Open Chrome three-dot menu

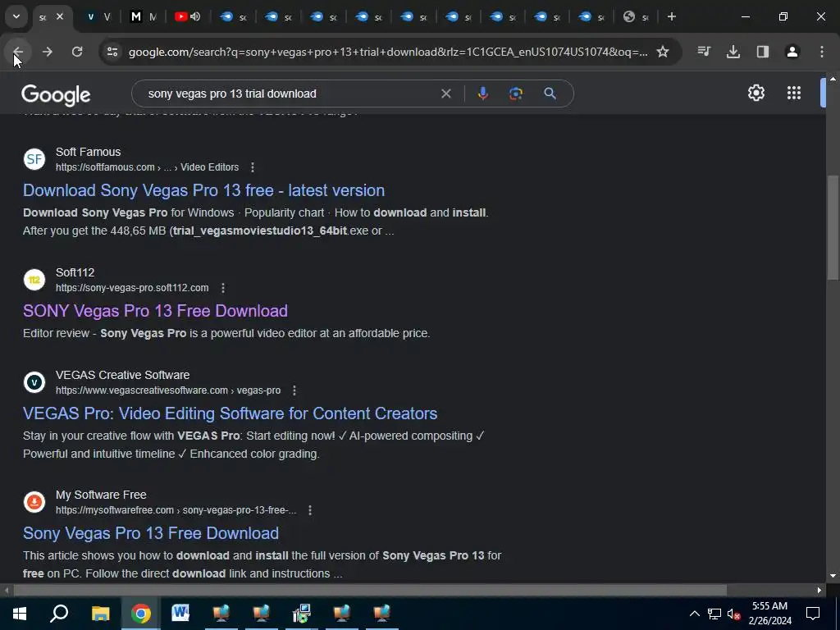[x=822, y=52]
